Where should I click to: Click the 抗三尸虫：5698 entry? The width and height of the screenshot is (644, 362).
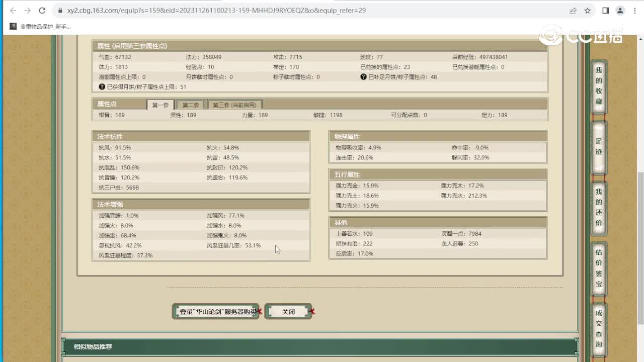pos(119,188)
